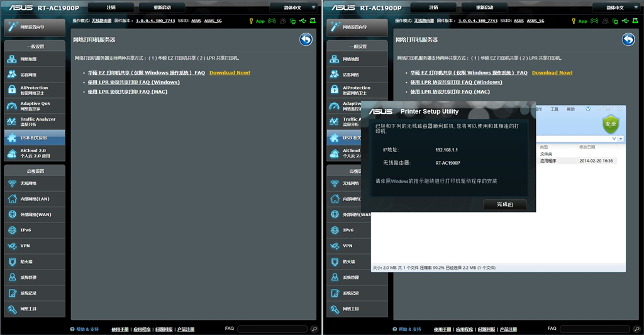Click green 安全 shield in right screenshot window
Viewport: 644px width, 335px height.
point(611,124)
